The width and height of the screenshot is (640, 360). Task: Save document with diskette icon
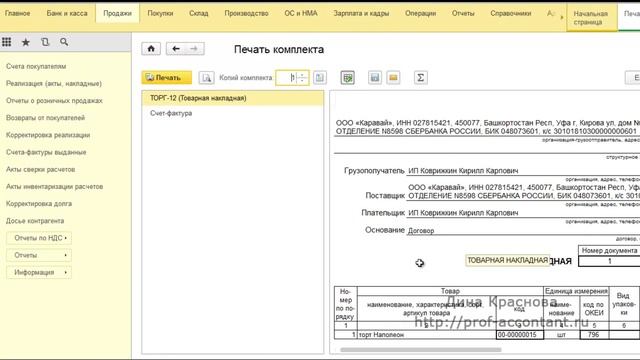(375, 78)
